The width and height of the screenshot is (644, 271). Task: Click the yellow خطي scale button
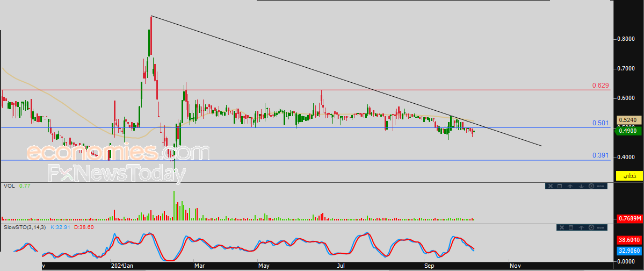[x=629, y=176]
